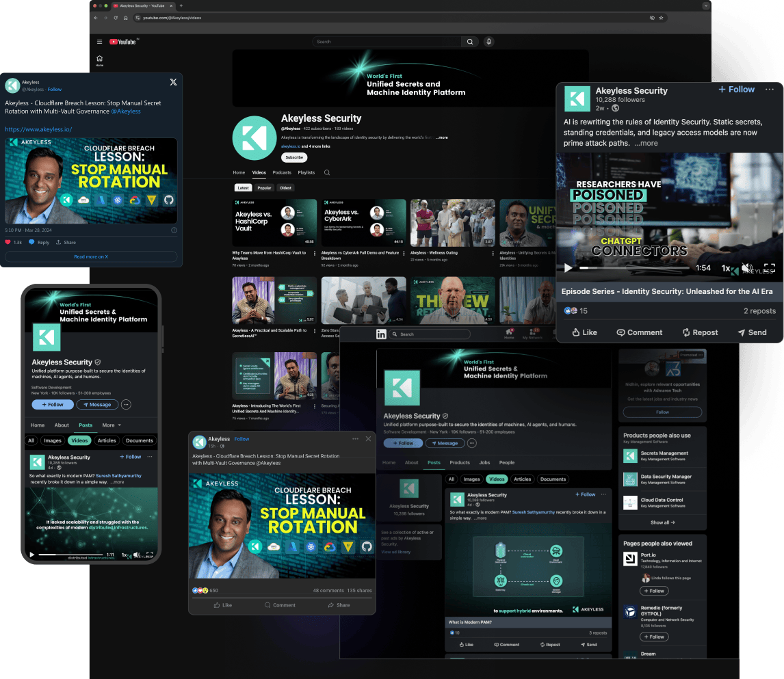Screen dimensions: 784x679
Task: Open https://www.akeyless.io/ link in tweet
Action: [x=38, y=129]
